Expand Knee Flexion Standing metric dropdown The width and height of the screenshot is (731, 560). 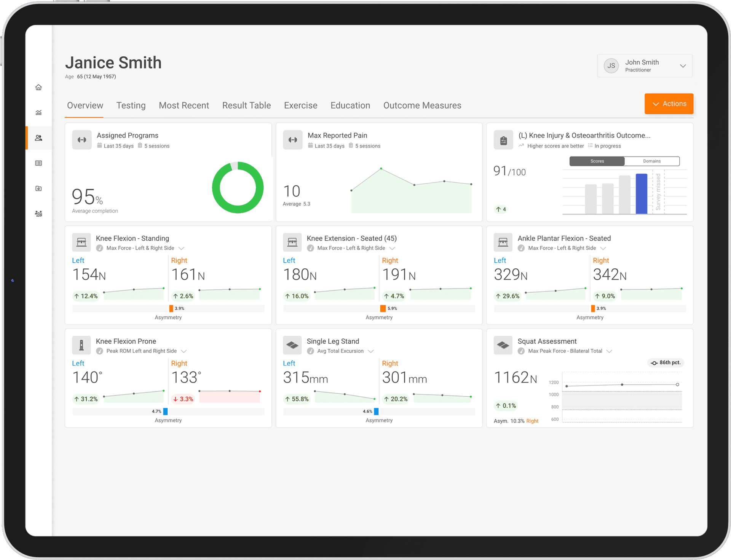tap(182, 248)
